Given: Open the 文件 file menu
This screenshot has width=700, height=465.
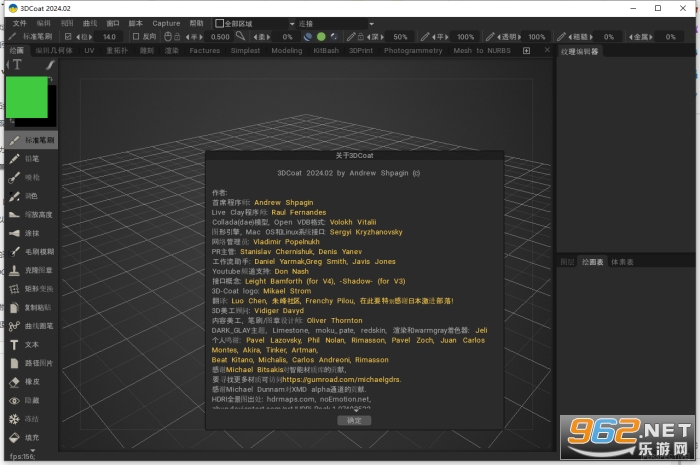Looking at the screenshot, I should 20,23.
